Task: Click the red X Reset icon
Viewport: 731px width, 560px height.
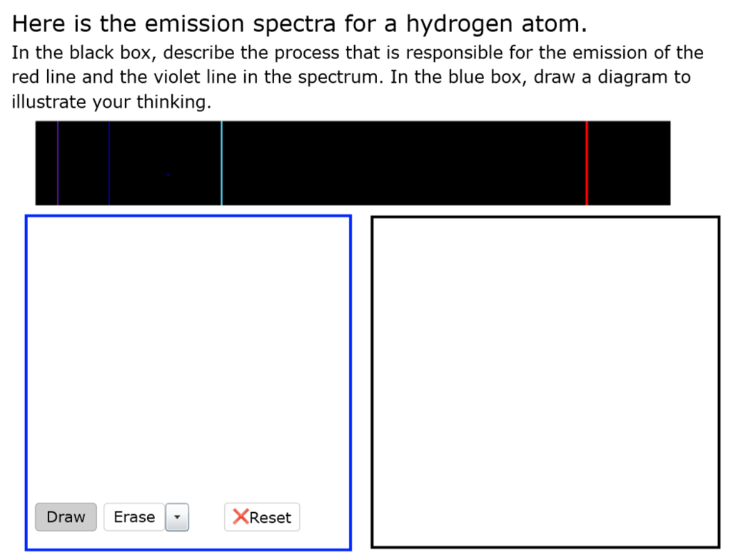Action: 241,516
